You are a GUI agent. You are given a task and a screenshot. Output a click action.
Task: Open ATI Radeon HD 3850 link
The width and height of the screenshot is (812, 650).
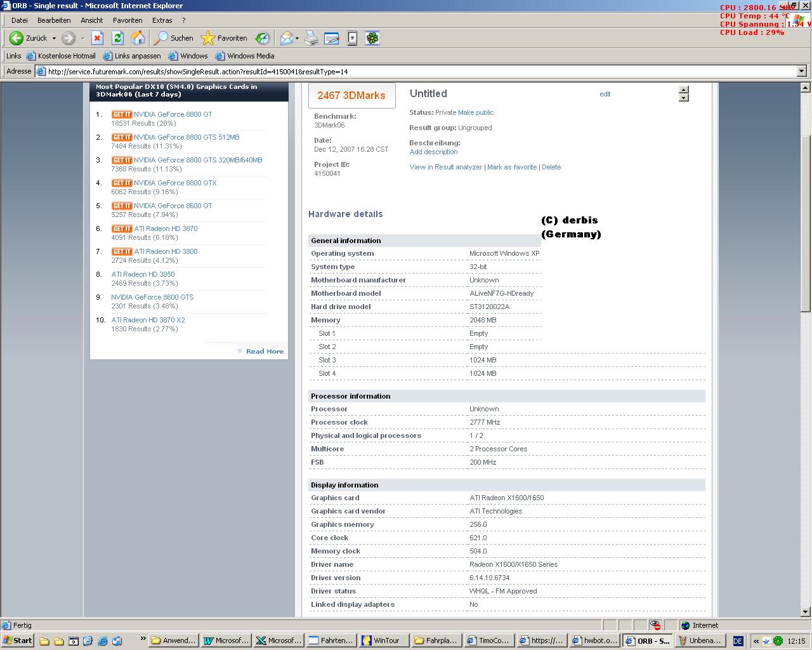tap(143, 274)
